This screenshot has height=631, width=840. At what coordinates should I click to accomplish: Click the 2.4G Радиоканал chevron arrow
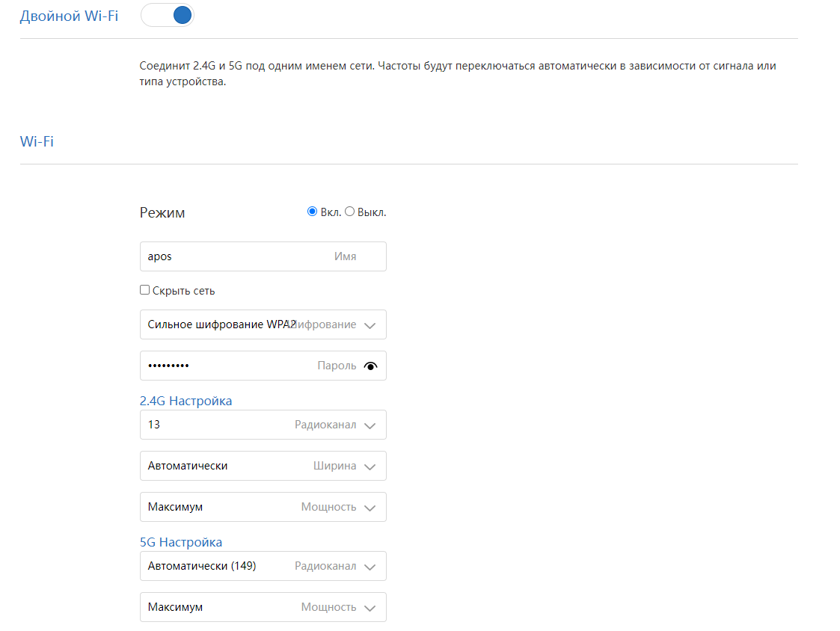click(370, 425)
